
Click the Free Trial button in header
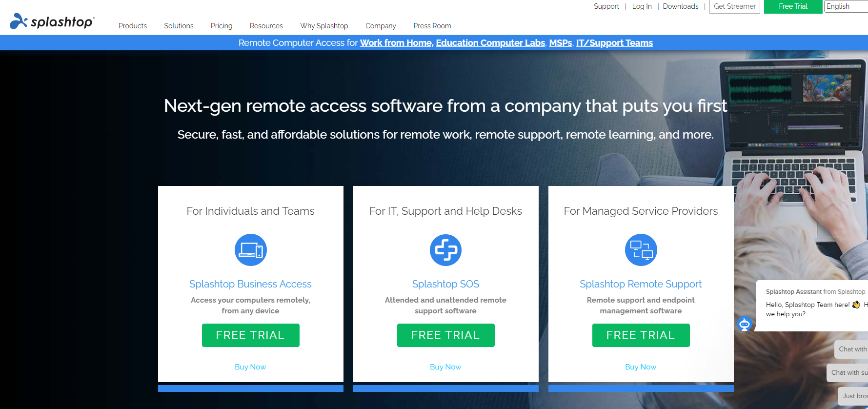(x=793, y=6)
